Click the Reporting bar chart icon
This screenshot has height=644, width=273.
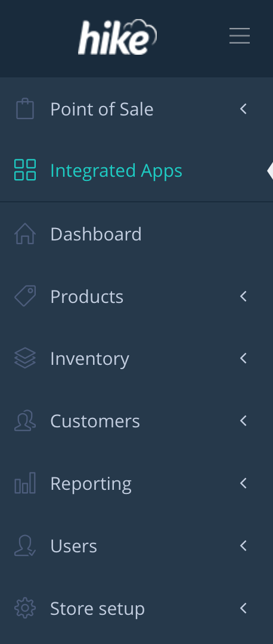25,483
